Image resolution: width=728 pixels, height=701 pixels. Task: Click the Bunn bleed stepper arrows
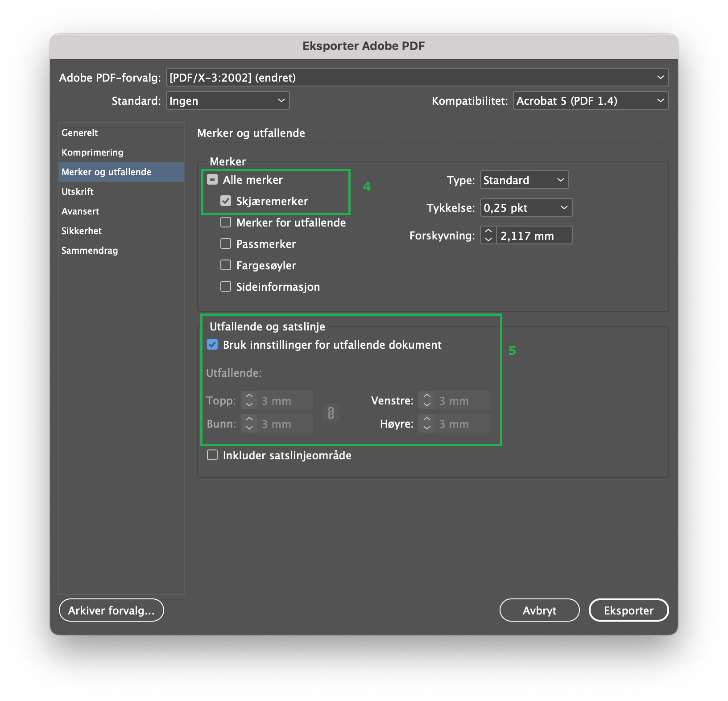click(249, 424)
